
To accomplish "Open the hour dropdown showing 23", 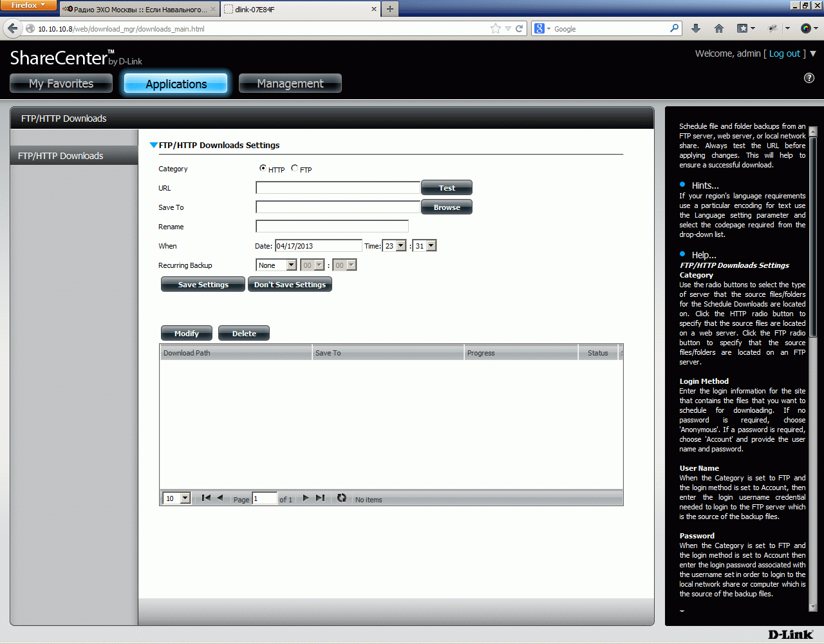I will pos(395,245).
